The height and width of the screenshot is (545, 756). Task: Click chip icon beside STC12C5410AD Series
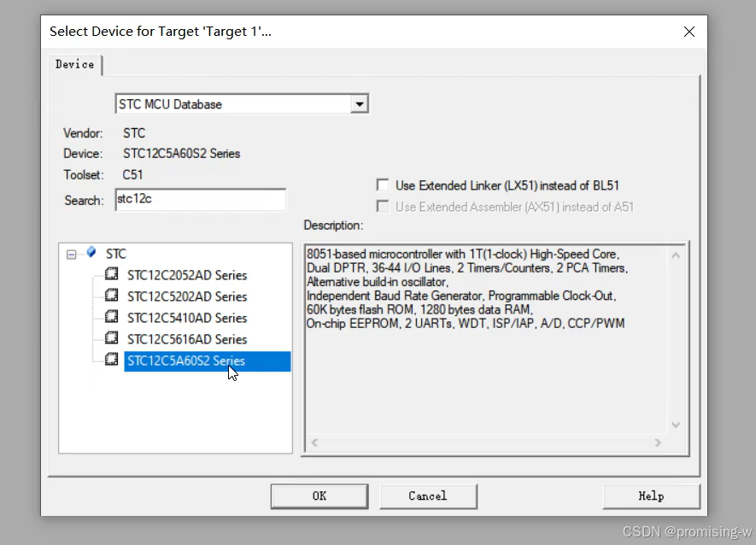pyautogui.click(x=111, y=317)
